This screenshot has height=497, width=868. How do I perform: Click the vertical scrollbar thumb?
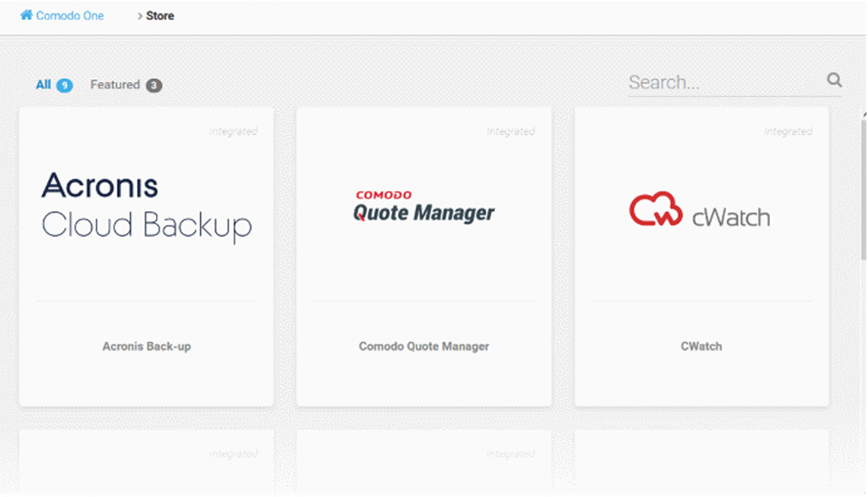coord(864,189)
